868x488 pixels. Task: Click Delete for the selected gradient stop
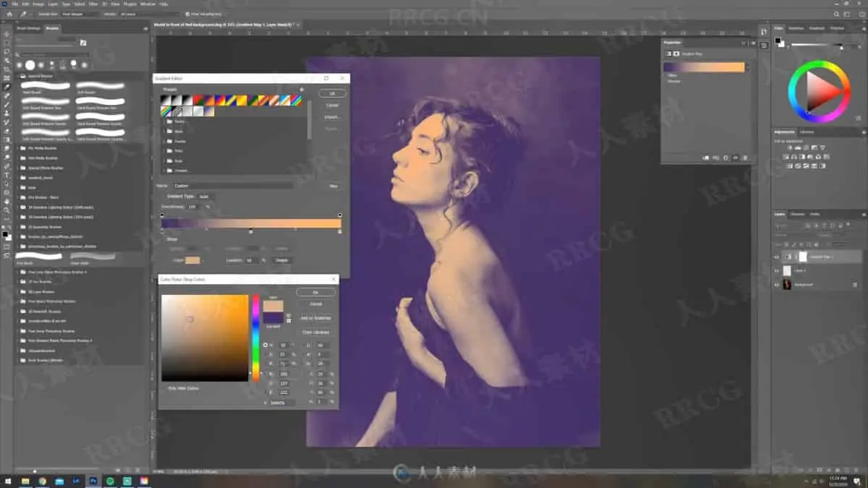click(281, 260)
